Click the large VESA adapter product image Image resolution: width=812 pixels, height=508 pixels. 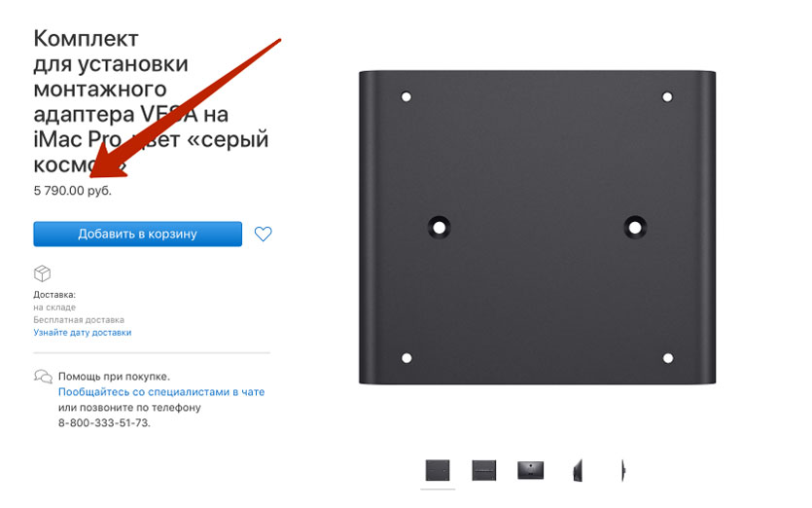pyautogui.click(x=537, y=228)
